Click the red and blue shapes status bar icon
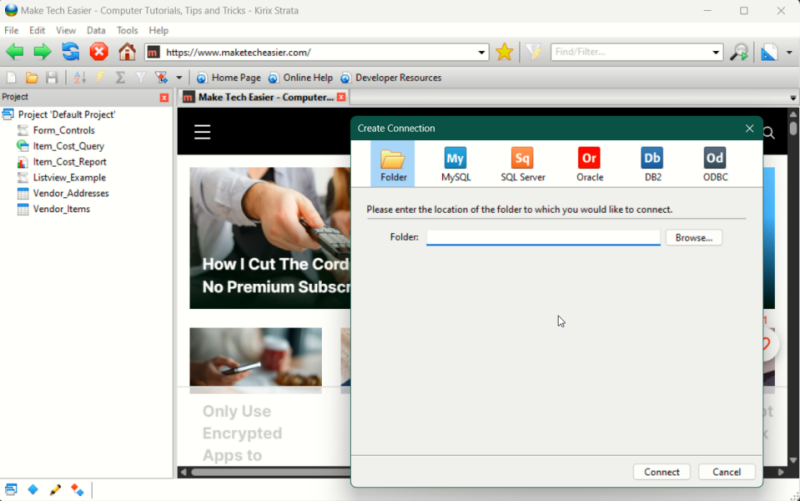 tap(77, 490)
